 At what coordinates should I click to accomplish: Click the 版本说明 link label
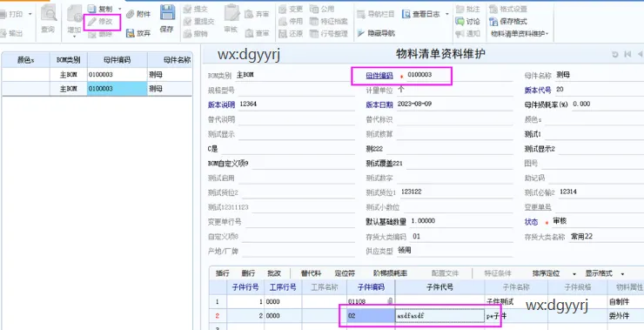click(x=222, y=104)
